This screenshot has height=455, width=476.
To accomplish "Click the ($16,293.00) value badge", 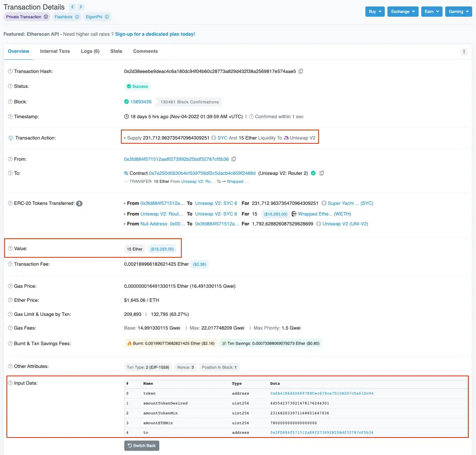I will [162, 249].
